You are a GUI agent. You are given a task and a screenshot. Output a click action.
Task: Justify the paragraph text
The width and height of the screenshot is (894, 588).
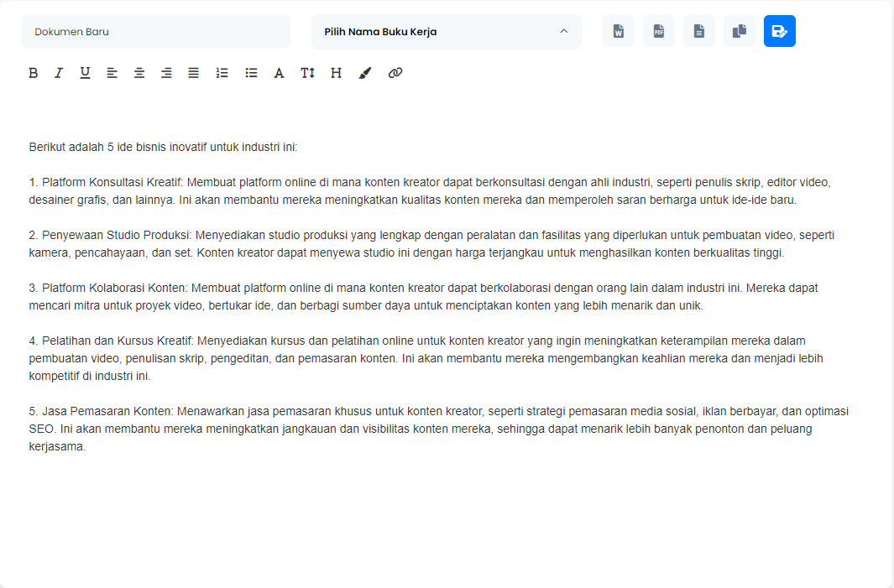(193, 73)
